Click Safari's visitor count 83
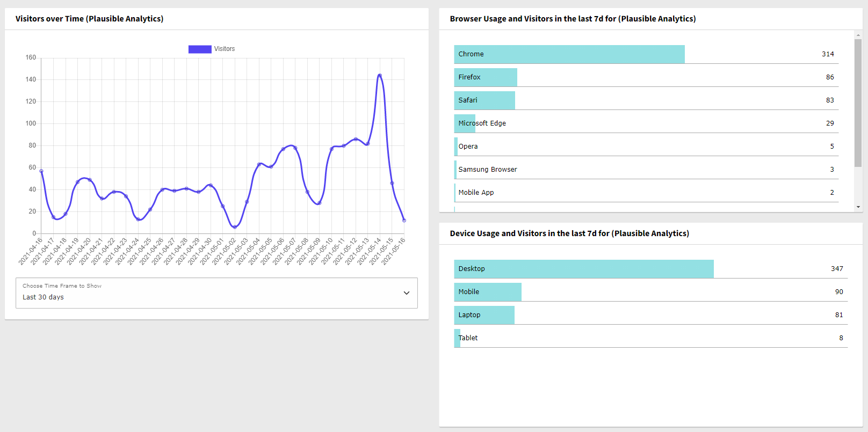Screen dimensions: 868x432 pos(830,100)
